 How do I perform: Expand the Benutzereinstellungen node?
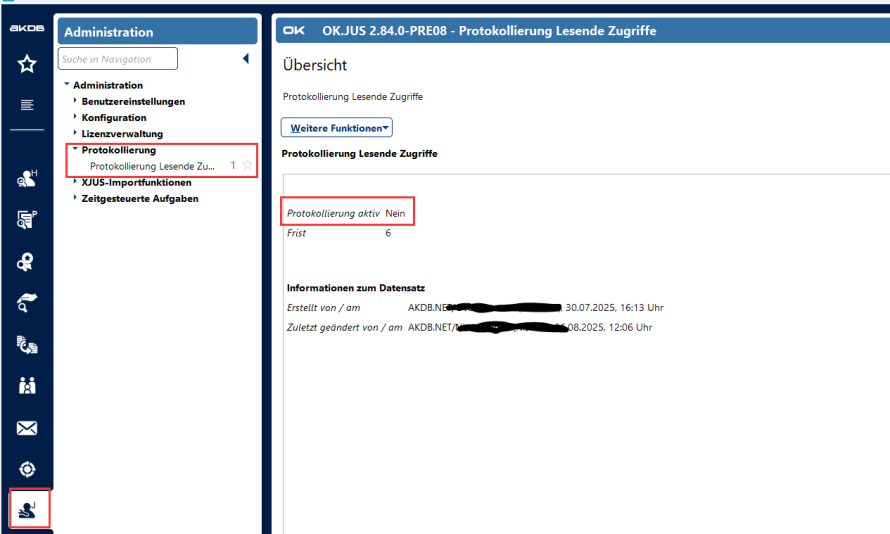75,100
